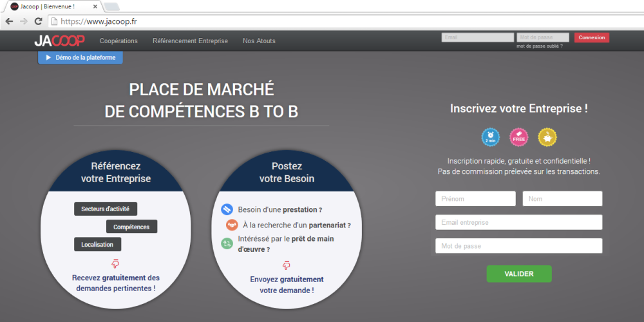Click Inscrivez votre Entreprise ! heading

(518, 109)
